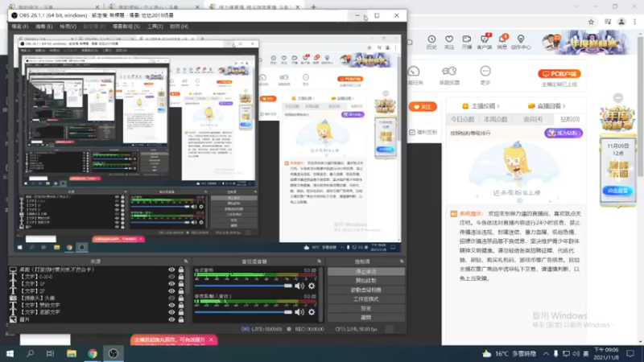The height and width of the screenshot is (362, 644).
Task: Expand the 直播回看 link
Action: coord(547,106)
